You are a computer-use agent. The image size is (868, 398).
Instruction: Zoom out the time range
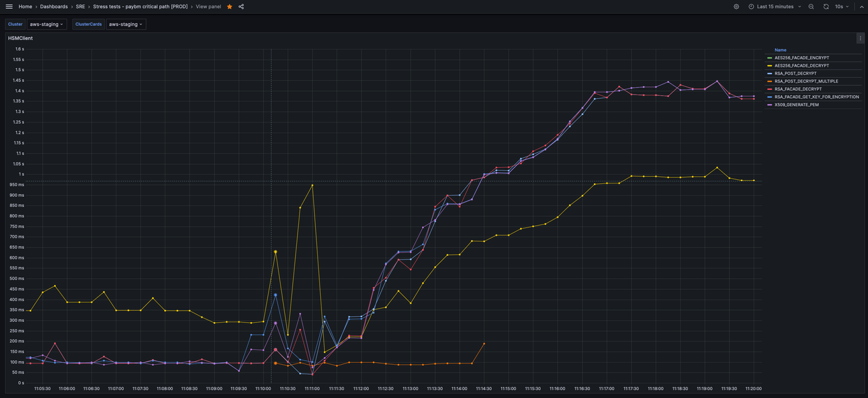(811, 6)
